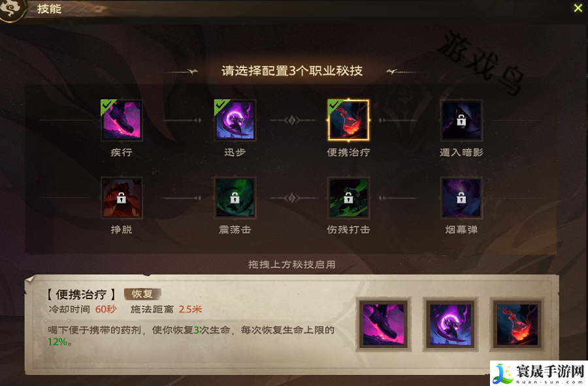Viewport: 588px width, 386px height.
Task: Click the 便携治疗 label under the icon
Action: 348,152
